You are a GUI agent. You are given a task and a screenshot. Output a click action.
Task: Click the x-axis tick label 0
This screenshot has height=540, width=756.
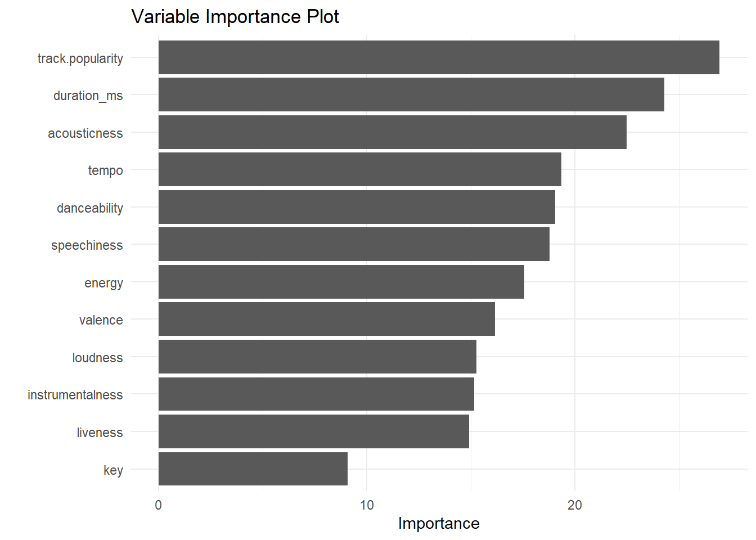pyautogui.click(x=159, y=505)
